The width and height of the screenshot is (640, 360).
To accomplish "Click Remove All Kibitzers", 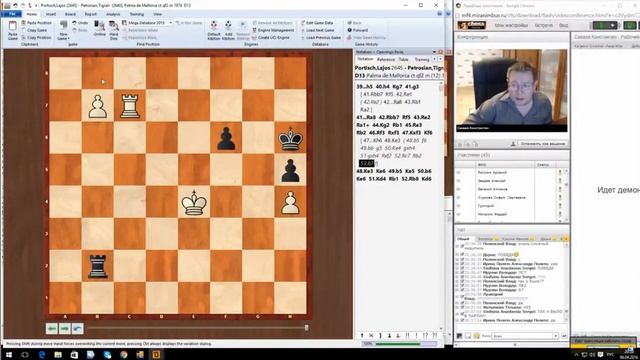I will [272, 23].
